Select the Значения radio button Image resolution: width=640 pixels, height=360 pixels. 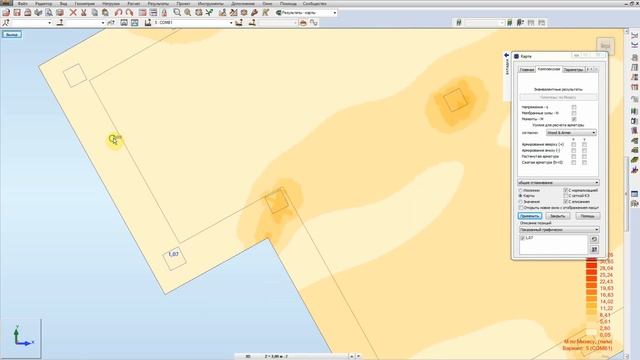520,202
